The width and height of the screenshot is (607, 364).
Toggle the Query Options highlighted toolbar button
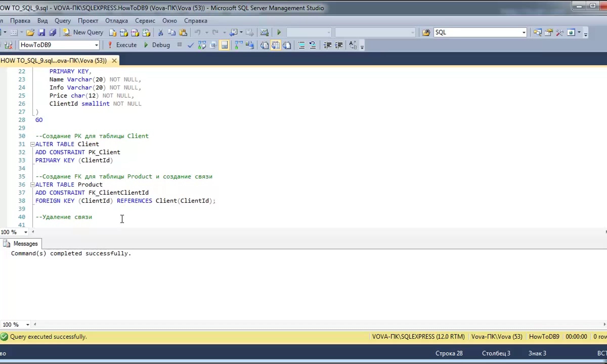pyautogui.click(x=224, y=45)
